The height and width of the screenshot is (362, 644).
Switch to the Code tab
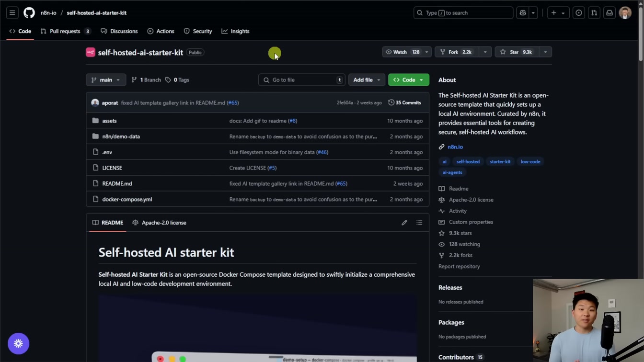(20, 31)
